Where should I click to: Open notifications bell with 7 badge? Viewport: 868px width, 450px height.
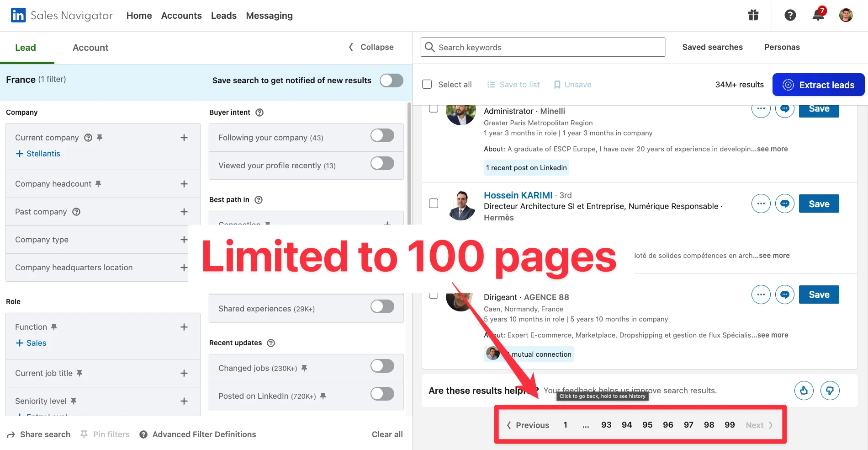[x=818, y=14]
